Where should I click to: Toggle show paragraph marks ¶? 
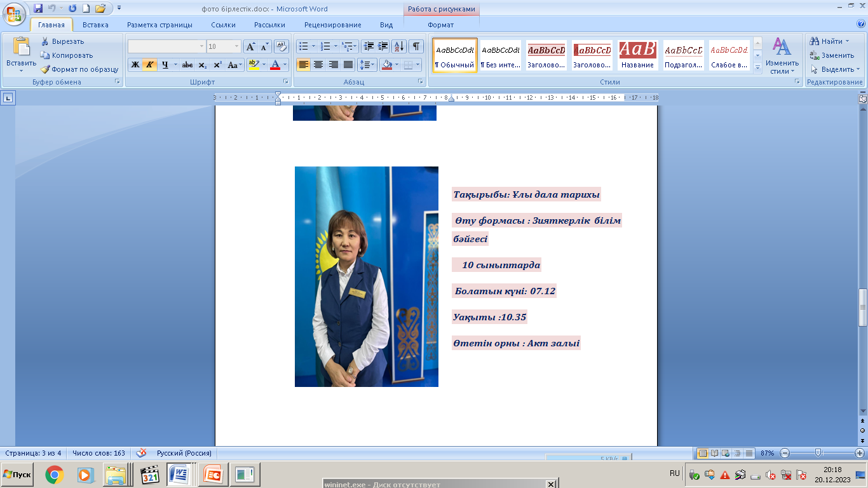416,46
